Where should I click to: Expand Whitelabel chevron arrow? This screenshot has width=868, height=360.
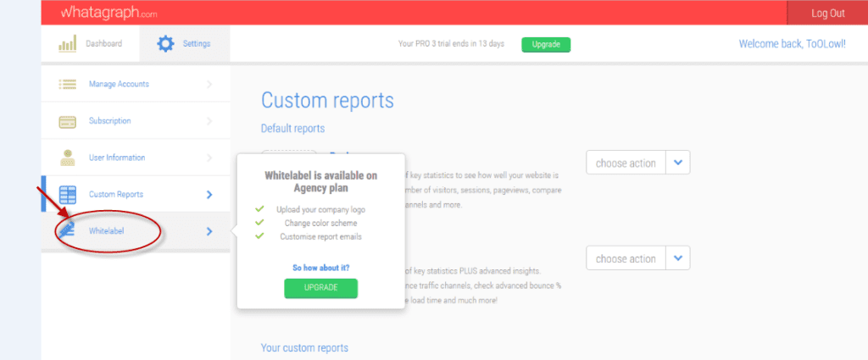(x=209, y=231)
